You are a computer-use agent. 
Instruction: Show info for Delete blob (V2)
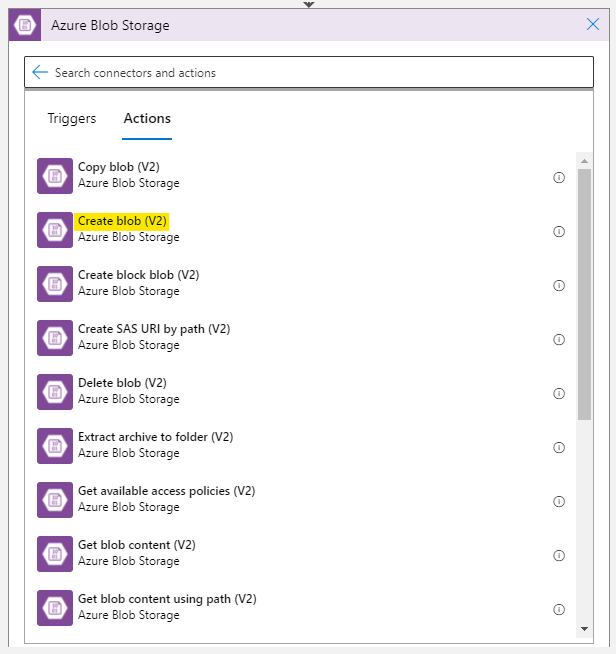coord(559,394)
